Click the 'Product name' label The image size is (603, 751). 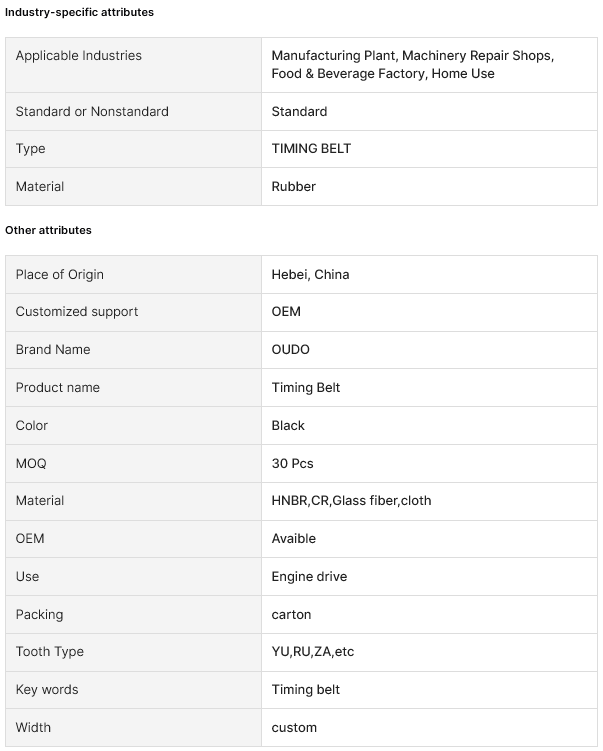(58, 388)
